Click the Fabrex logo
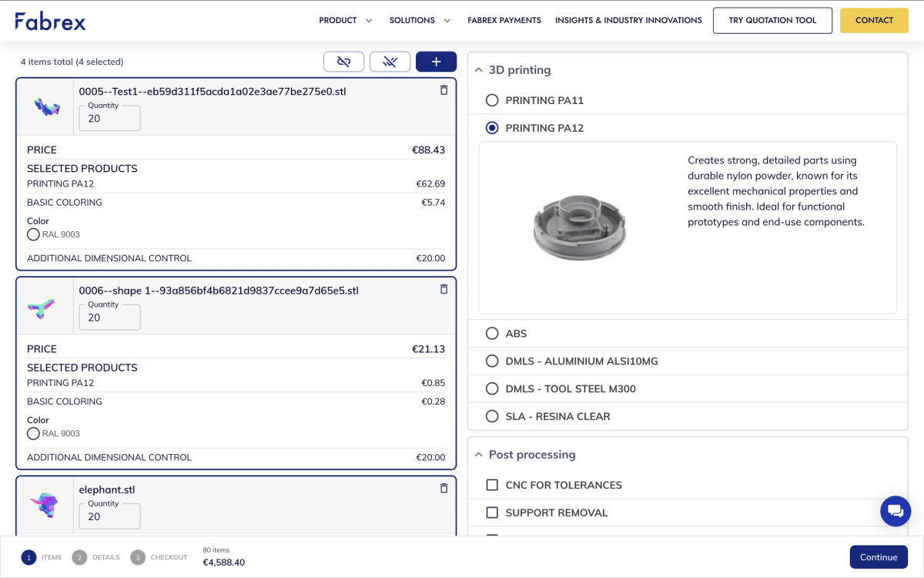This screenshot has width=924, height=578. tap(51, 21)
